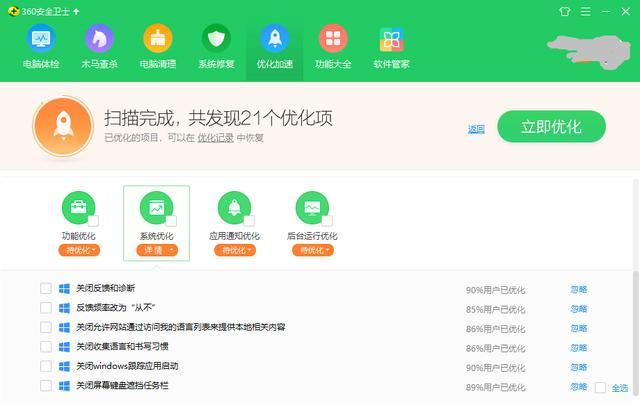Click the 返回 link
Viewport: 640px width, 403px height.
pos(476,129)
